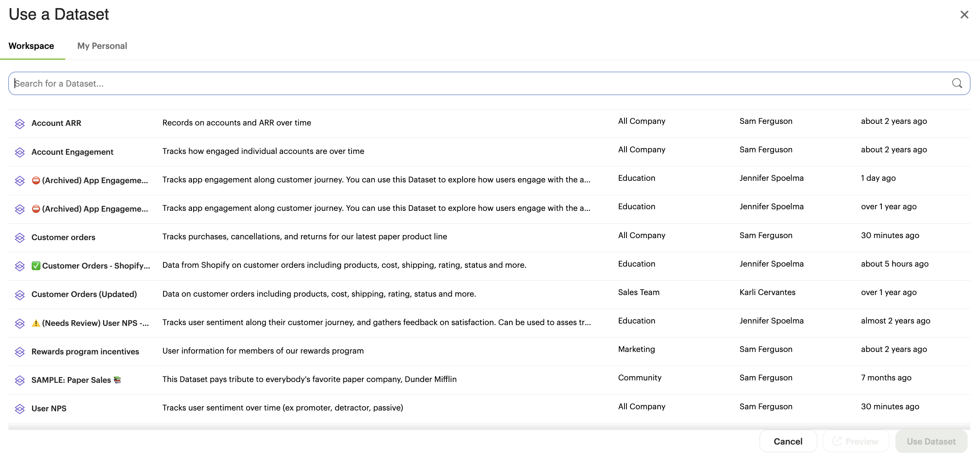This screenshot has height=465, width=980.
Task: Click the dataset icon beside Customer Orders - Shopify
Action: click(x=20, y=266)
